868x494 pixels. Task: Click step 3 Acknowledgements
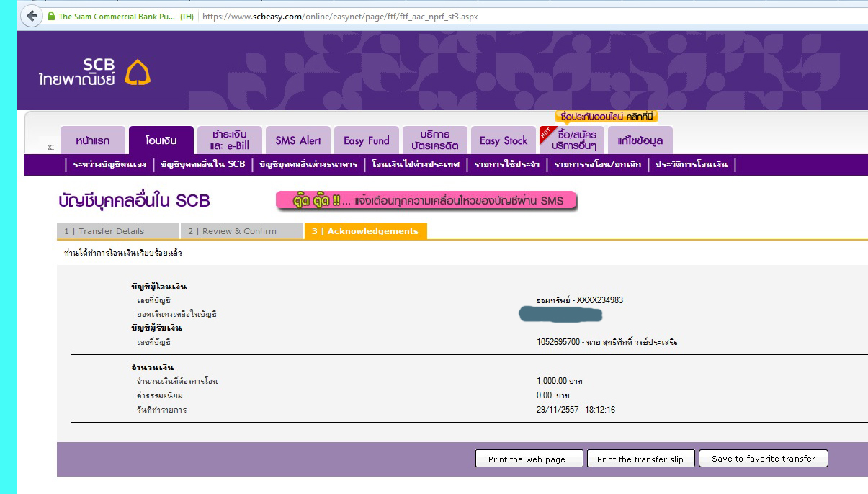pos(366,231)
